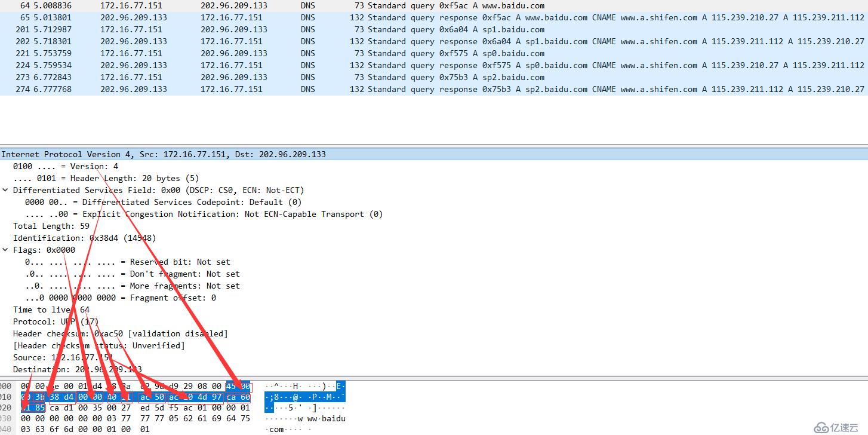The height and width of the screenshot is (435, 868).
Task: Select the Header checksum: 0xac50 field
Action: pos(121,333)
